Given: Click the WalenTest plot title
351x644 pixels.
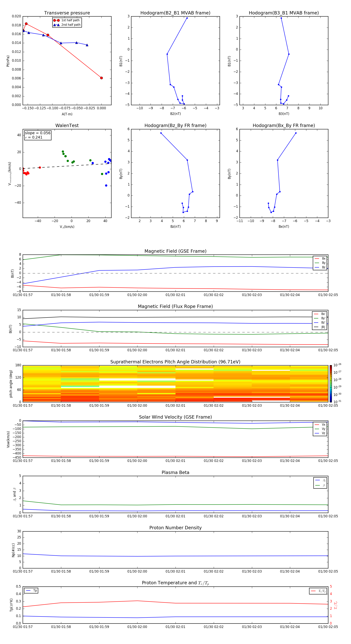Looking at the screenshot, I should [x=67, y=125].
